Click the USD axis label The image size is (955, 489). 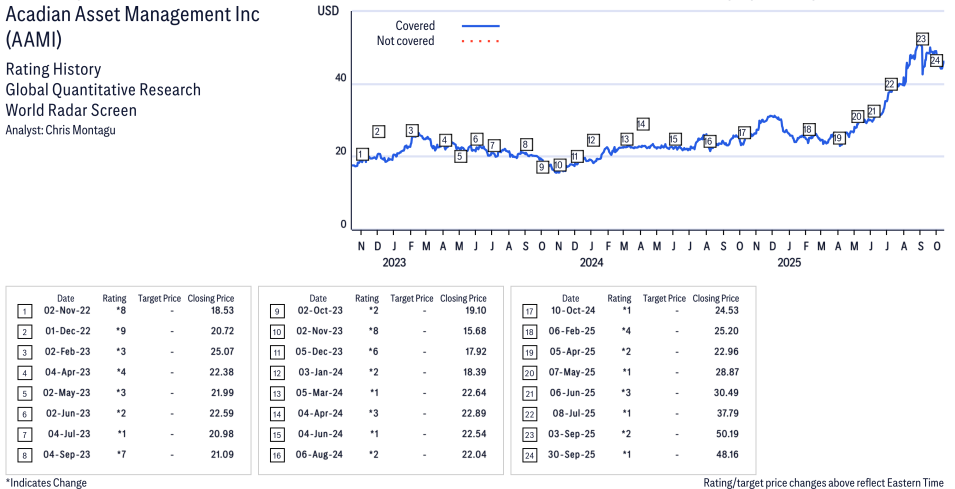pyautogui.click(x=327, y=10)
